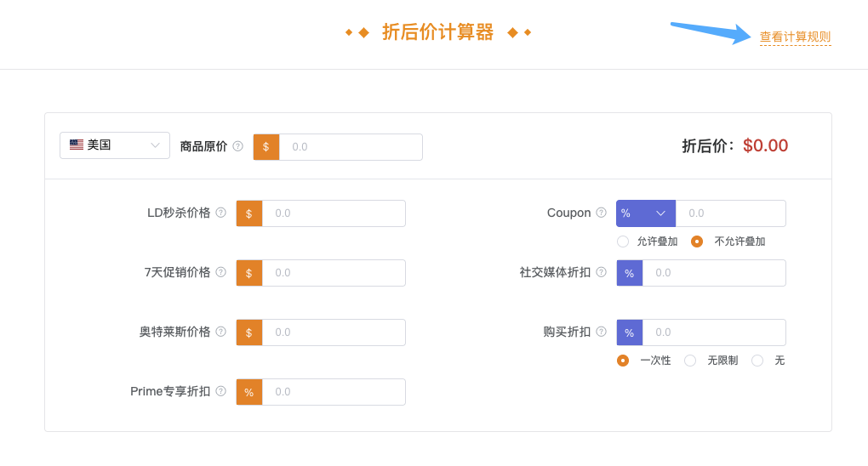Click help icon beside Coupon label
Viewport: 868px width, 466px height.
[x=602, y=213]
